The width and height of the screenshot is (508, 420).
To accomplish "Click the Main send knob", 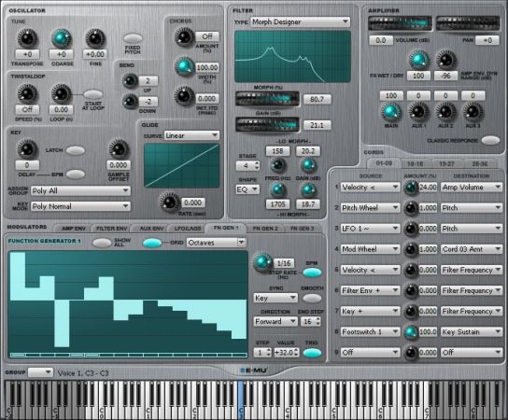I will click(391, 112).
